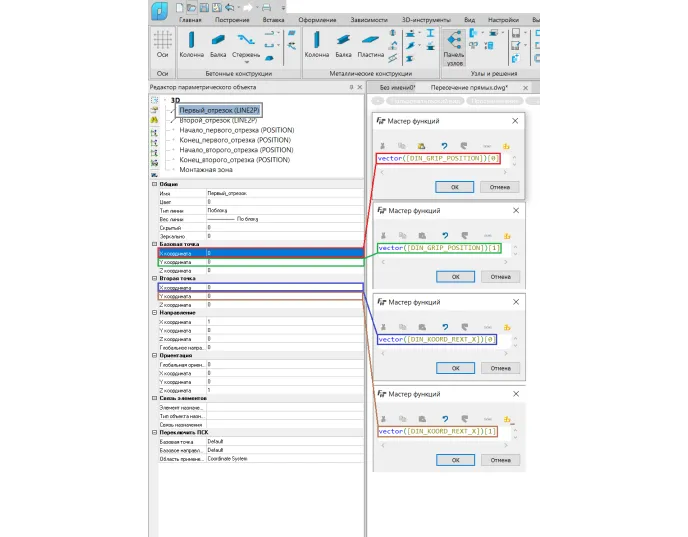
Task: Click copy icon in KOORD_REXT_X [0] dialog
Action: click(x=402, y=327)
